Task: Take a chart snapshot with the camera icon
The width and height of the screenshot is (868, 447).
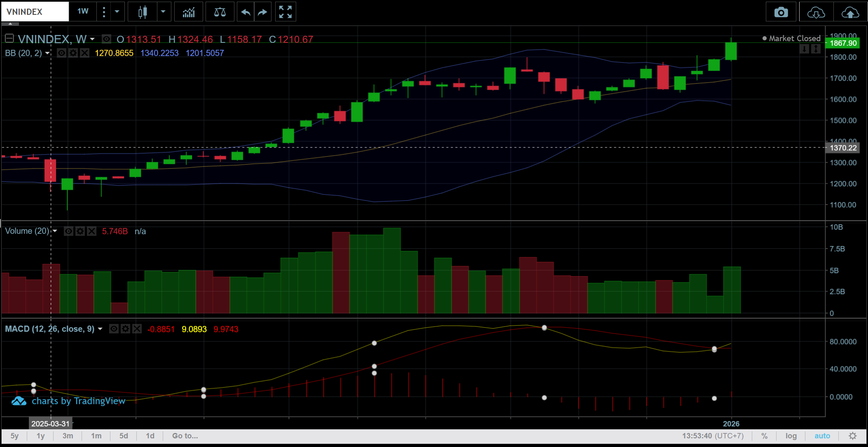Action: click(x=781, y=12)
